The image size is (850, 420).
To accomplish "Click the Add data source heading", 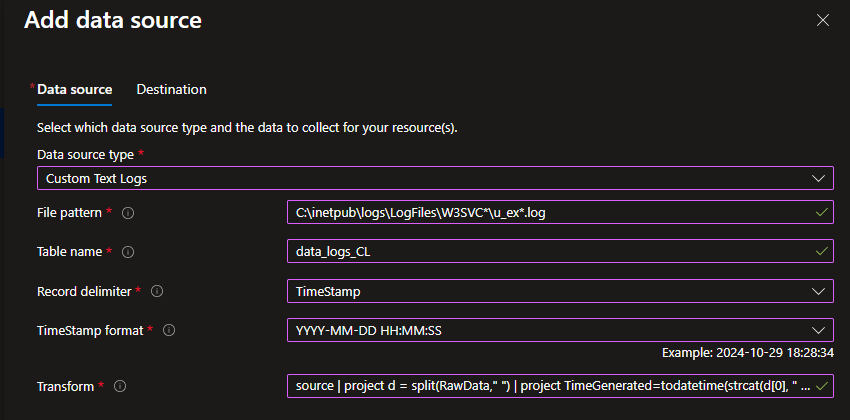I will 113,20.
